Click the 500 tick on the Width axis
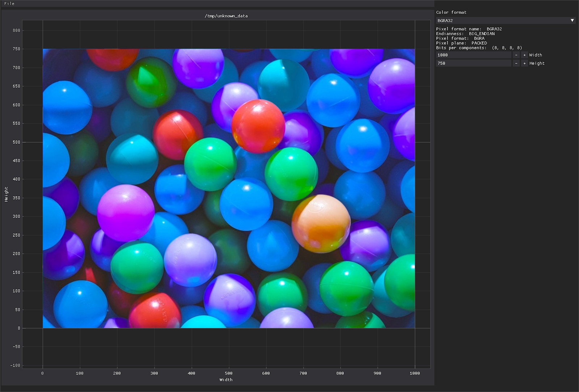The image size is (579, 392). click(229, 373)
